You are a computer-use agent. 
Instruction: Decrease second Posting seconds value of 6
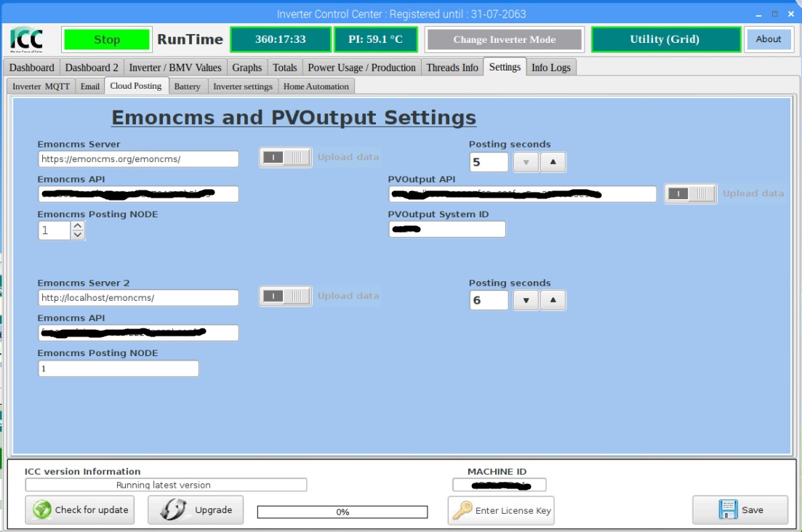[x=526, y=300]
